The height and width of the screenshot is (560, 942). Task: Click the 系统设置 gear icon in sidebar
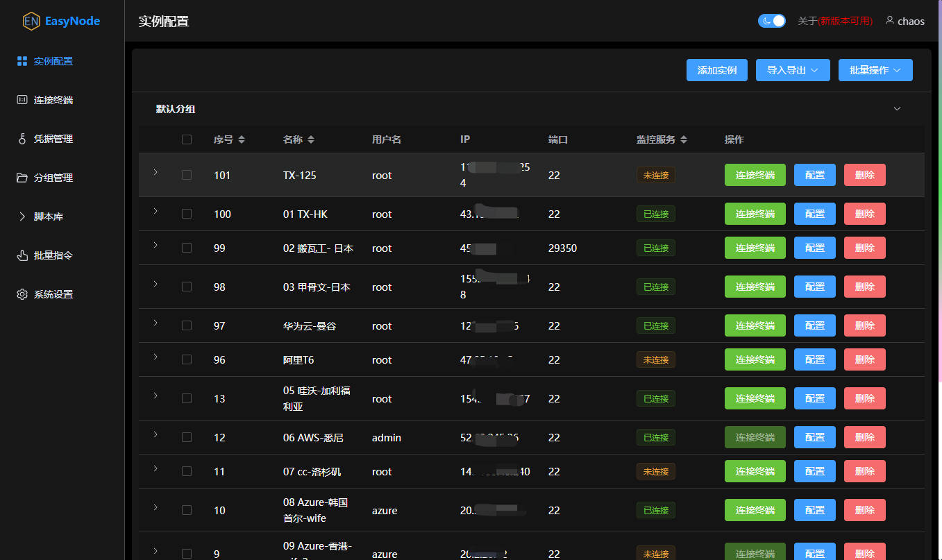[x=22, y=294]
